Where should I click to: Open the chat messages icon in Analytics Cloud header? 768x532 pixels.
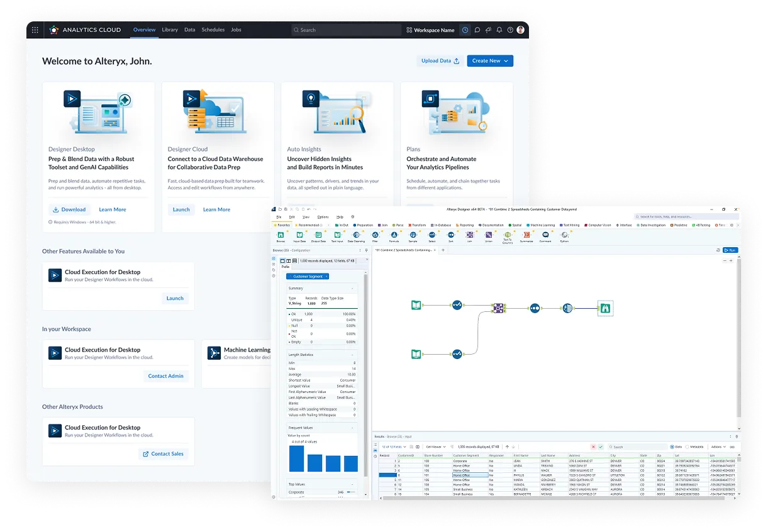click(x=477, y=30)
